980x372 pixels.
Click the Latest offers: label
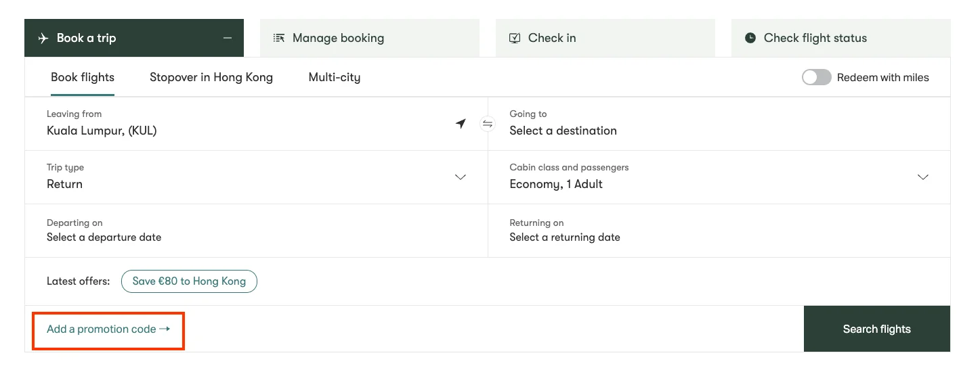coord(79,281)
